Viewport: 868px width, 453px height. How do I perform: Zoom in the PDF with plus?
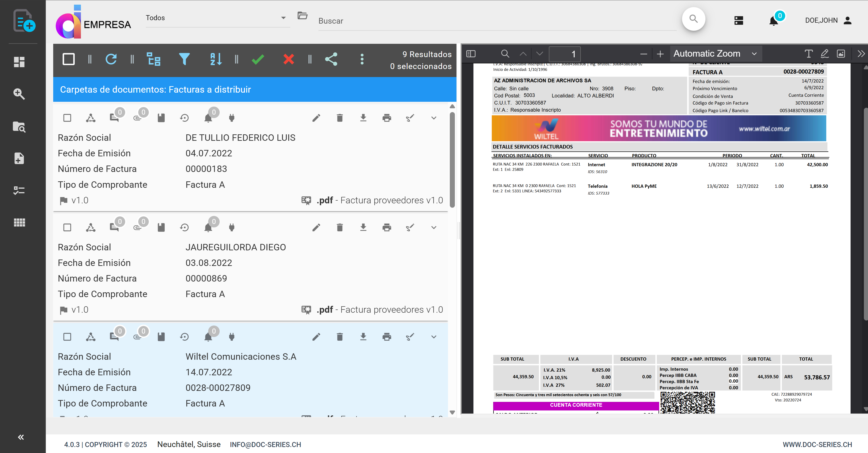click(661, 54)
